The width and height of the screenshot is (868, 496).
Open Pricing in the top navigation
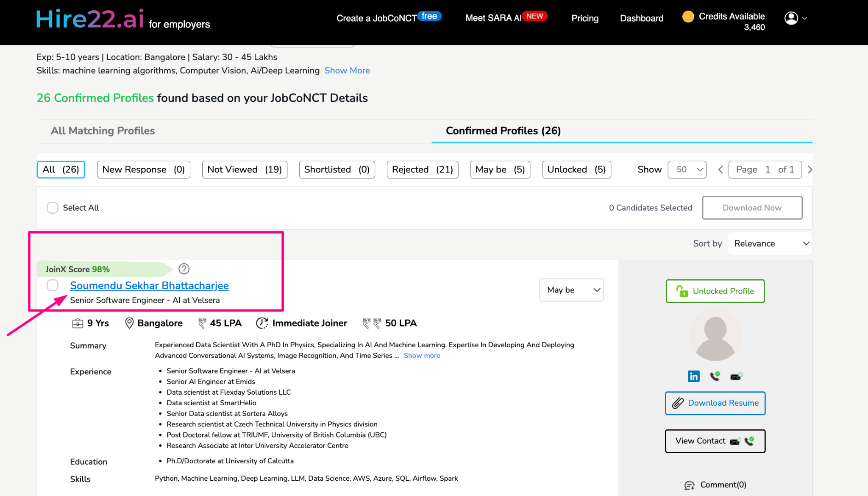click(585, 18)
